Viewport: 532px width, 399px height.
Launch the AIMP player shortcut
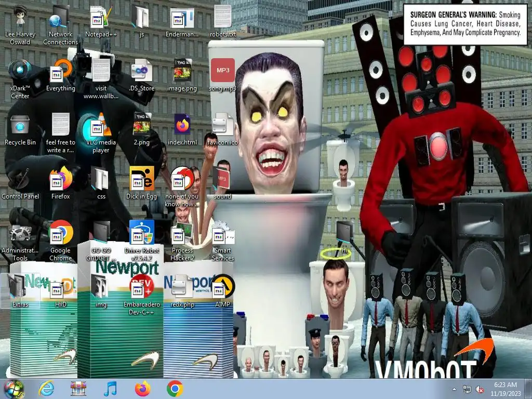point(222,292)
